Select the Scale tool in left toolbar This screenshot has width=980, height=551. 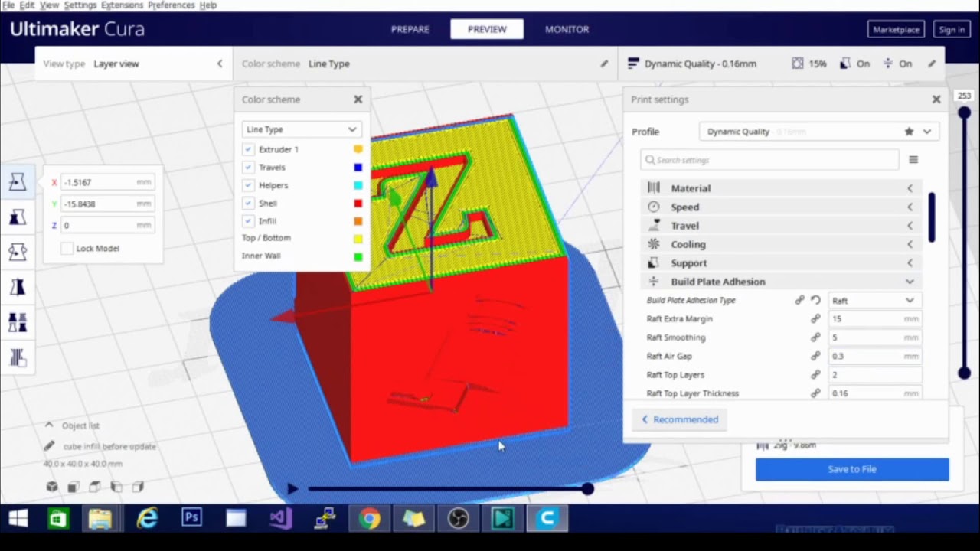tap(18, 217)
